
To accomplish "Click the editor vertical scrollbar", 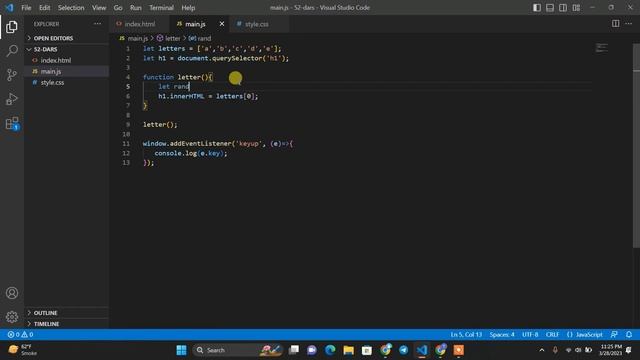I will [636, 145].
